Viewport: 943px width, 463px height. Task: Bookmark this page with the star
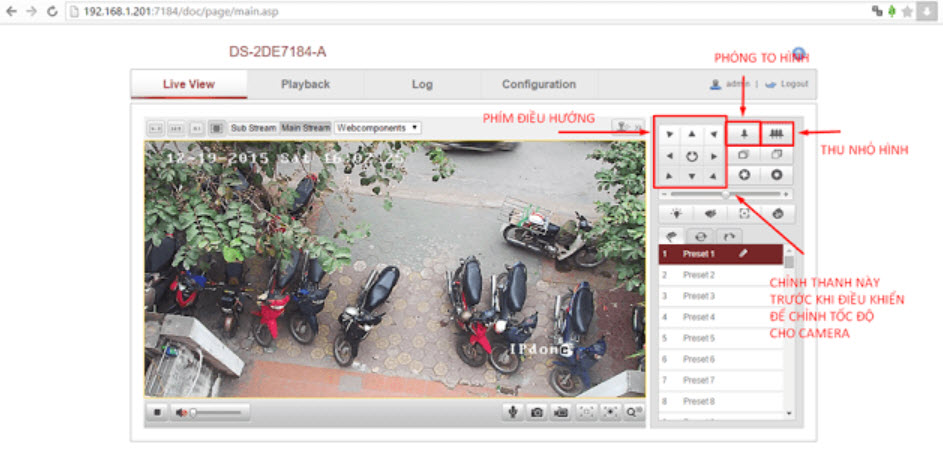908,11
